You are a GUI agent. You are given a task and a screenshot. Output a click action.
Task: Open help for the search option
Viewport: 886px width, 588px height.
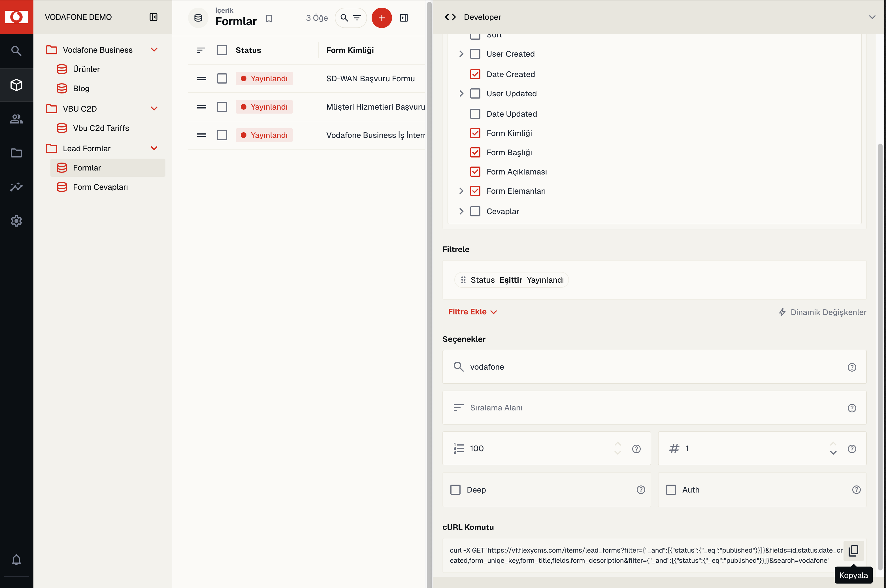[852, 367]
